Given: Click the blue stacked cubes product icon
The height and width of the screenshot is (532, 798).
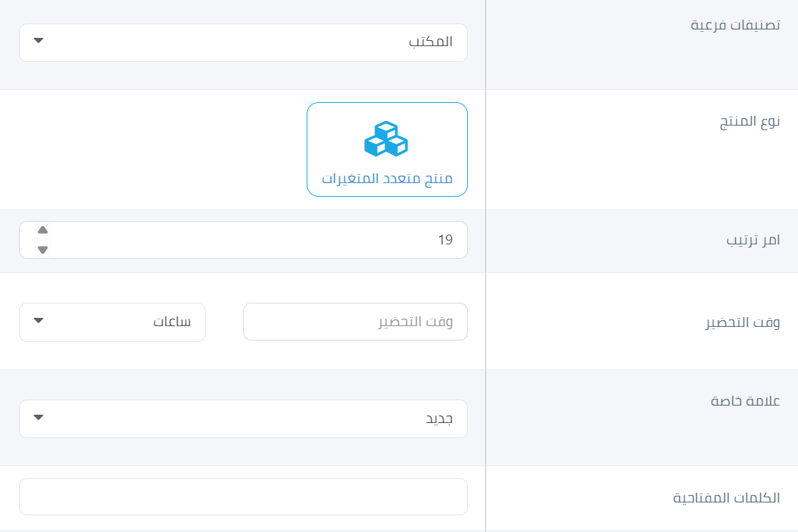Looking at the screenshot, I should pyautogui.click(x=386, y=138).
